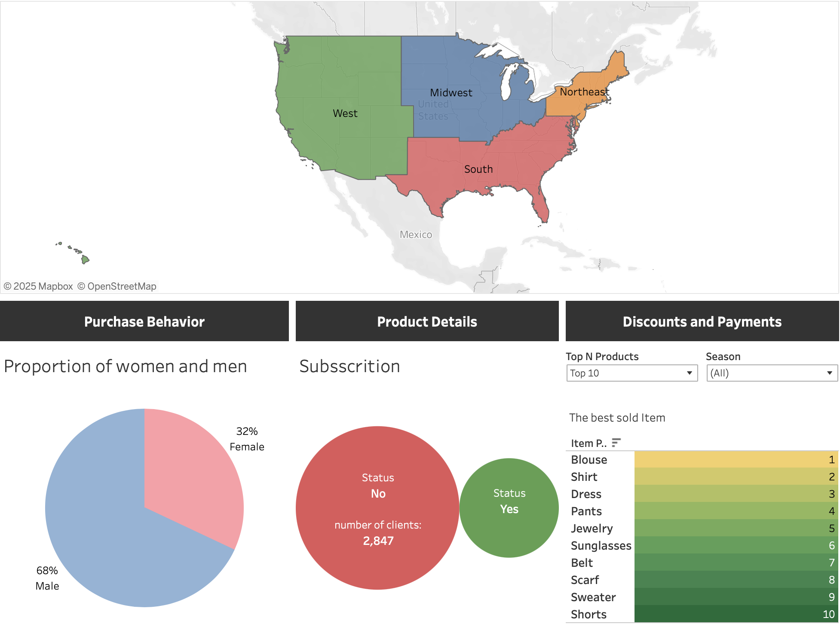Click the Season dropdown arrow
Viewport: 840px width, 636px height.
tap(829, 373)
